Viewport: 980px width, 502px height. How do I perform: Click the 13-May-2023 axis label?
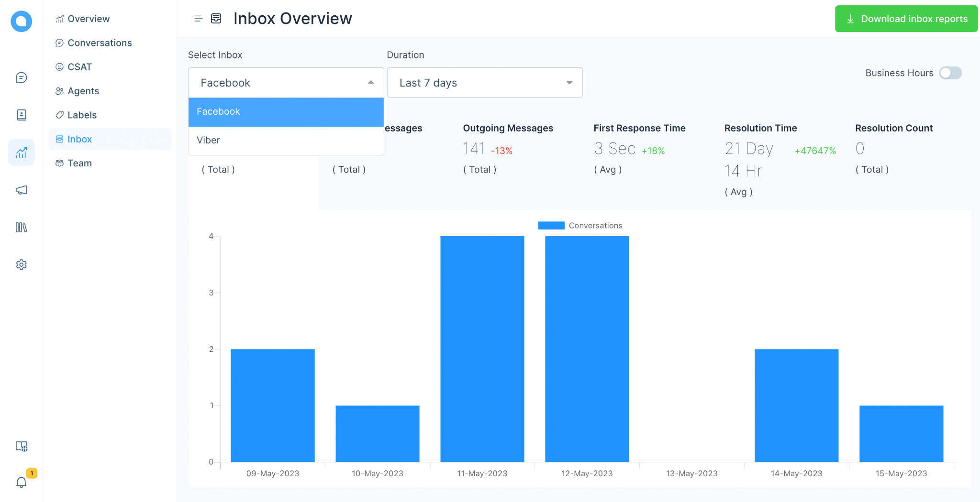(x=692, y=473)
